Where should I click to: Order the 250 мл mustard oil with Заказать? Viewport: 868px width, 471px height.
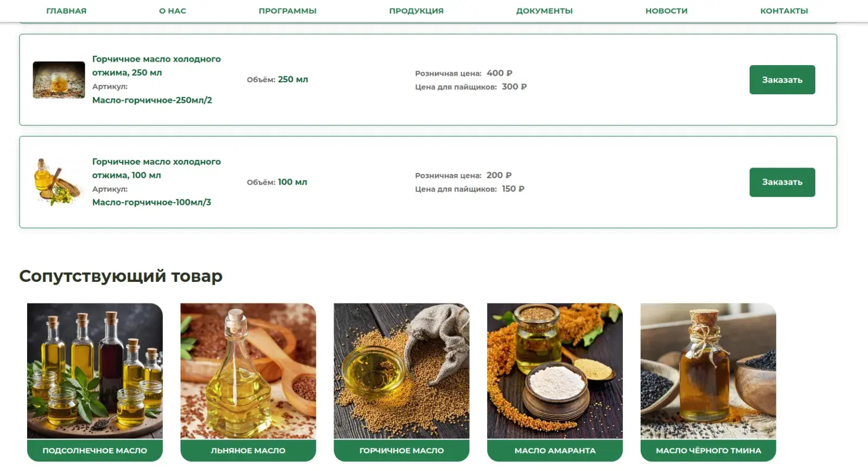click(782, 80)
